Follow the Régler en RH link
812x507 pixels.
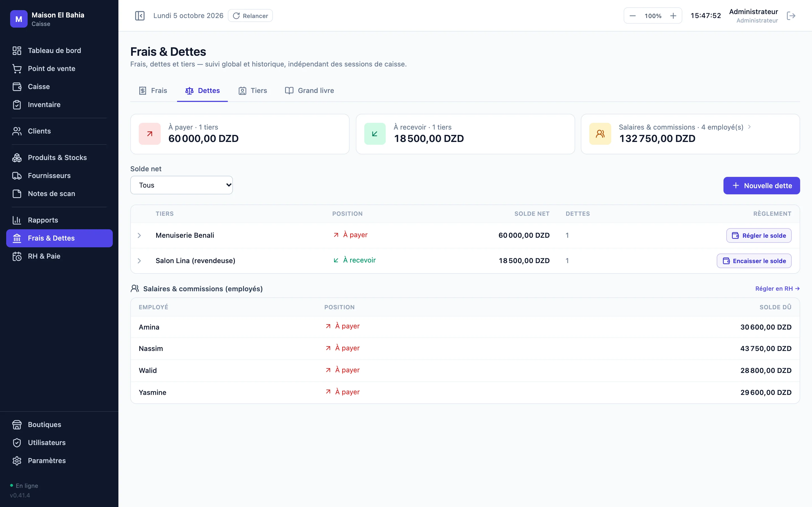(777, 289)
